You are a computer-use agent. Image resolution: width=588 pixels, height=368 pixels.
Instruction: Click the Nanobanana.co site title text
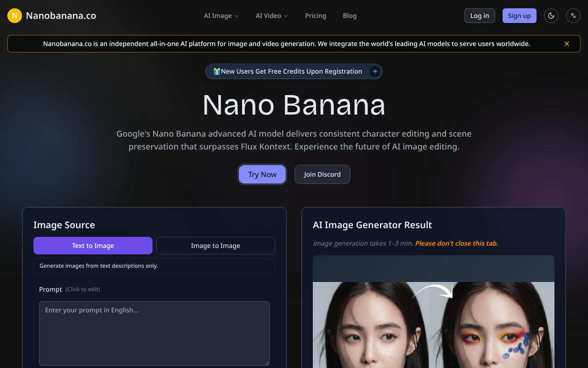tap(61, 15)
